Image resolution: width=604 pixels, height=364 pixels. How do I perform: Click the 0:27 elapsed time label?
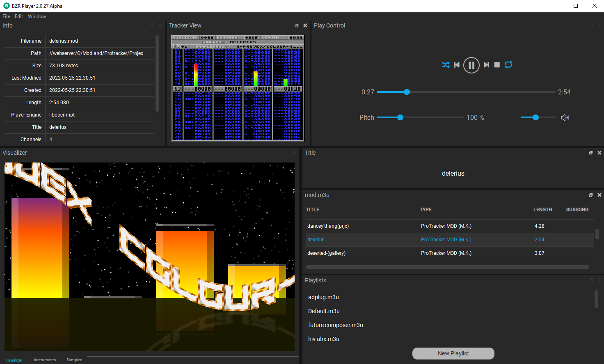[x=368, y=92]
